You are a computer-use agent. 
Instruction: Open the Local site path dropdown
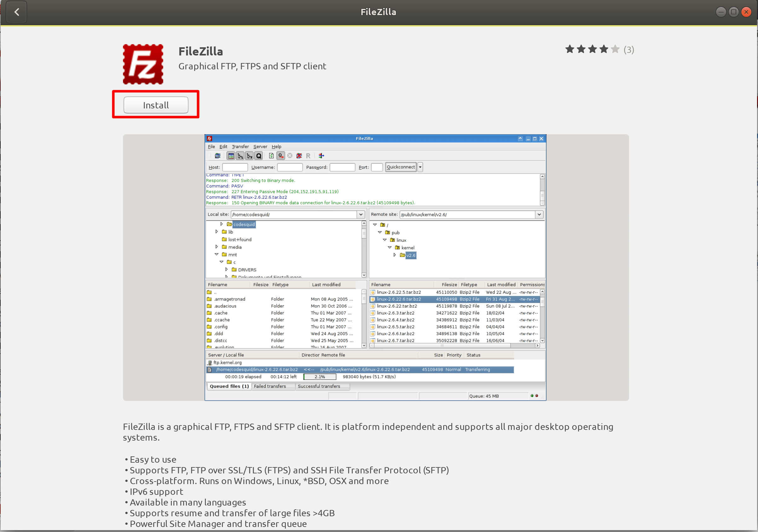pos(361,215)
